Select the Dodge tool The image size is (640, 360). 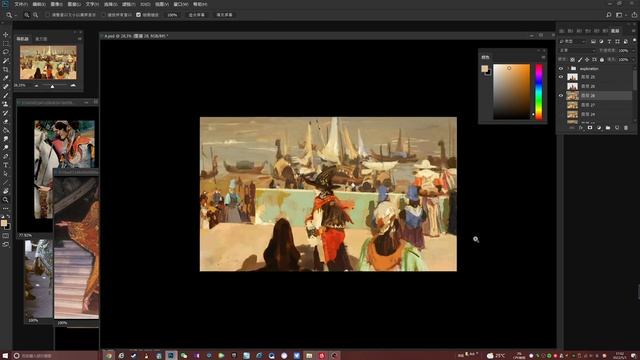click(x=6, y=147)
